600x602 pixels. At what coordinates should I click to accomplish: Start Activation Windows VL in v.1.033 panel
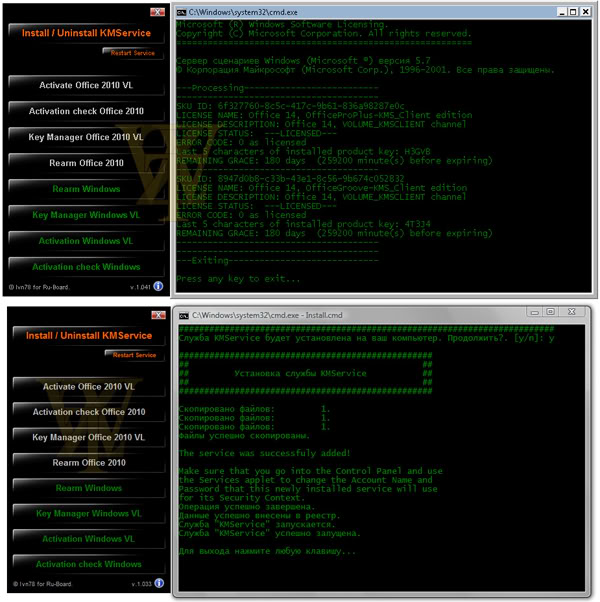click(x=89, y=539)
